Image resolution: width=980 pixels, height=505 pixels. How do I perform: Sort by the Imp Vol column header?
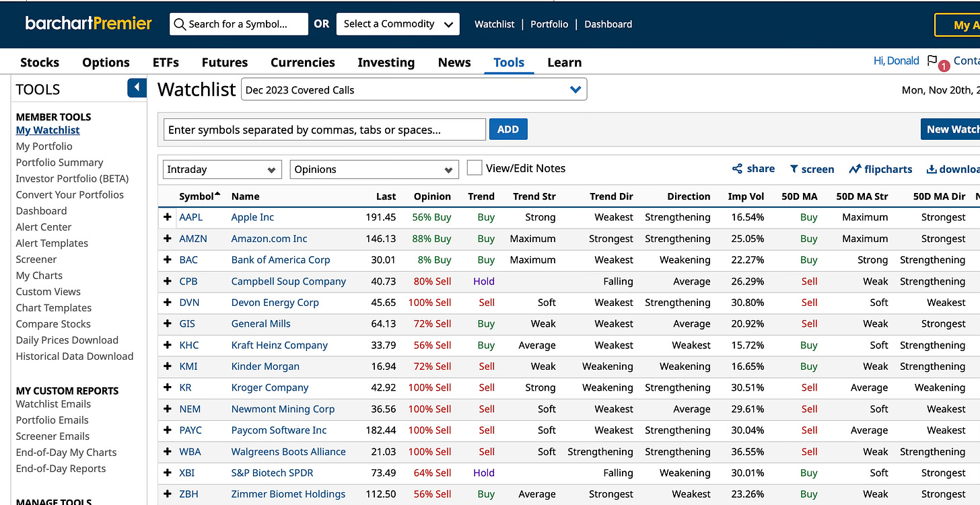pos(746,196)
